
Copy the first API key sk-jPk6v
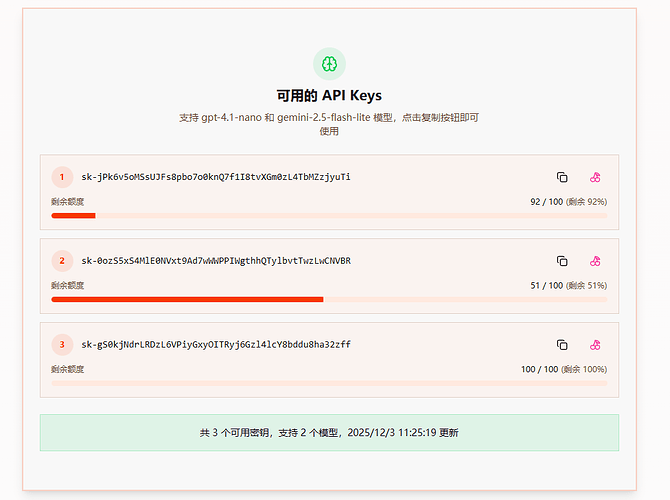click(x=562, y=177)
